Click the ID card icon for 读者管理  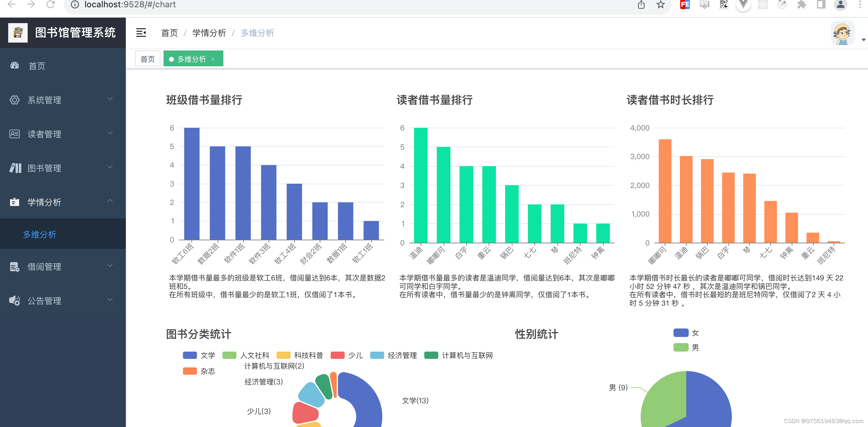click(x=15, y=134)
